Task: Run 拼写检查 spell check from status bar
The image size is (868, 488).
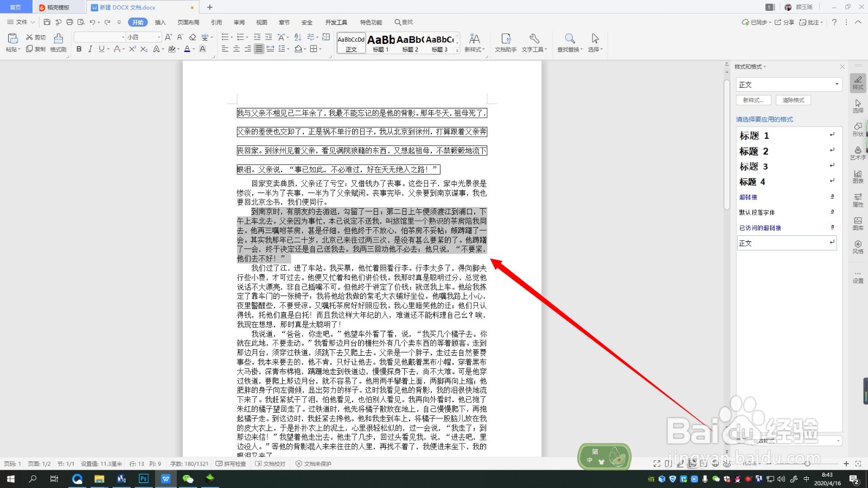Action: [231, 464]
